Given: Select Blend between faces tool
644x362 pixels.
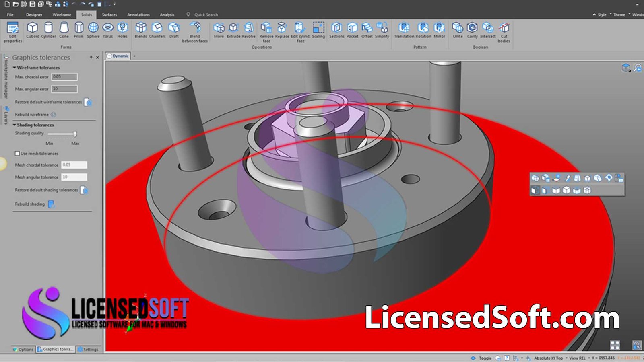Looking at the screenshot, I should pos(195,32).
